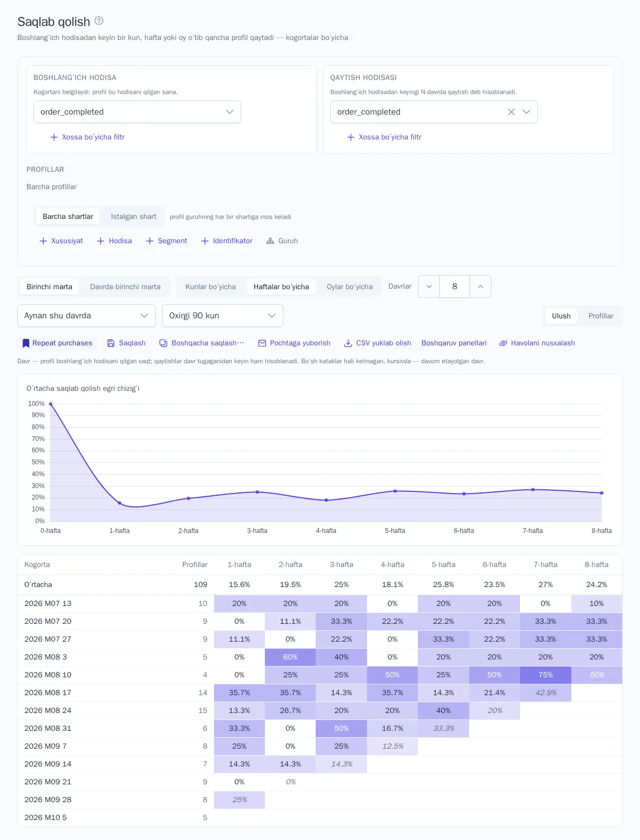
Task: Switch to Davrda birinchi marta mode
Action: [x=125, y=287]
